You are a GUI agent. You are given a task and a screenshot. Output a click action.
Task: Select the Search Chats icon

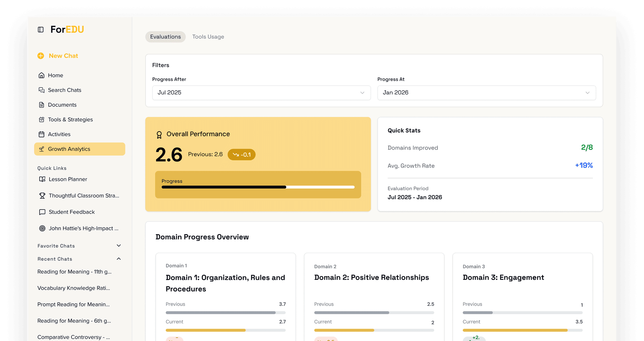(42, 90)
